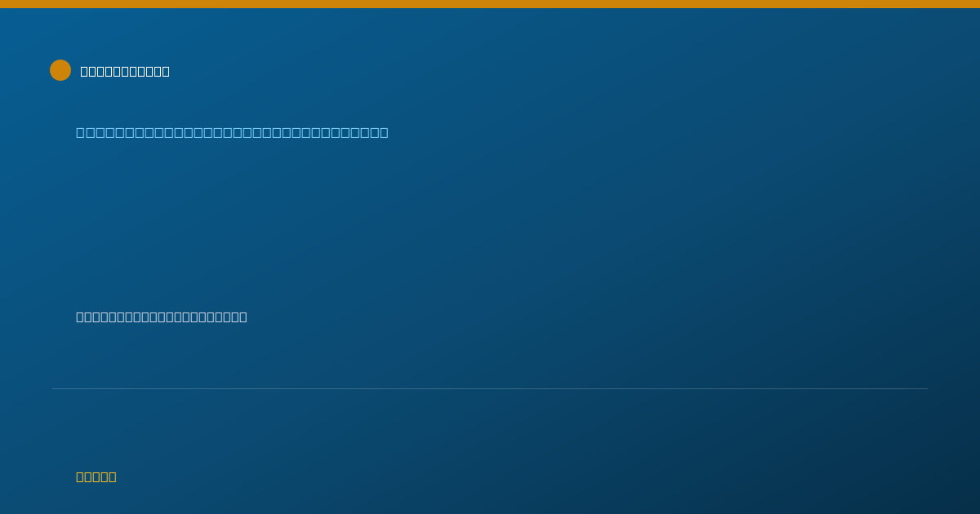Viewport: 980px width, 514px height.
Task: Click the orange circle logo icon
Action: [60, 70]
